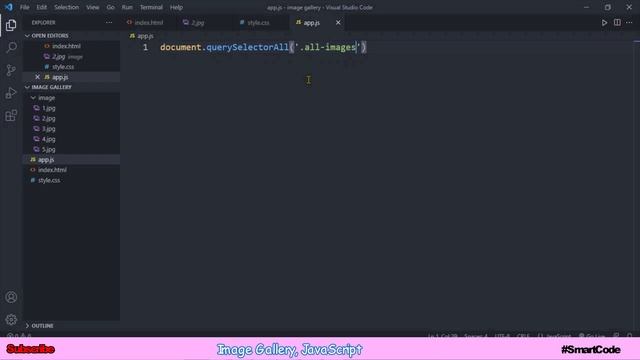Open 5.jpg in image folder
Viewport: 640px width, 360px height.
tap(49, 149)
